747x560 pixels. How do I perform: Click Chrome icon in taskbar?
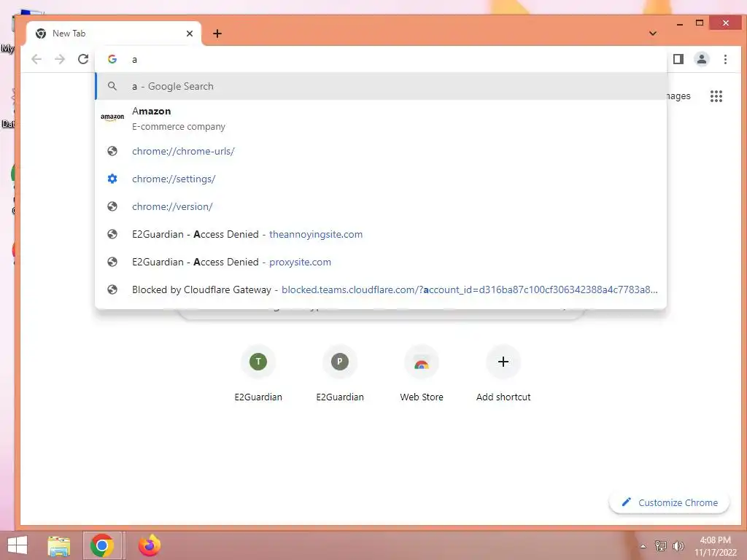pyautogui.click(x=102, y=545)
